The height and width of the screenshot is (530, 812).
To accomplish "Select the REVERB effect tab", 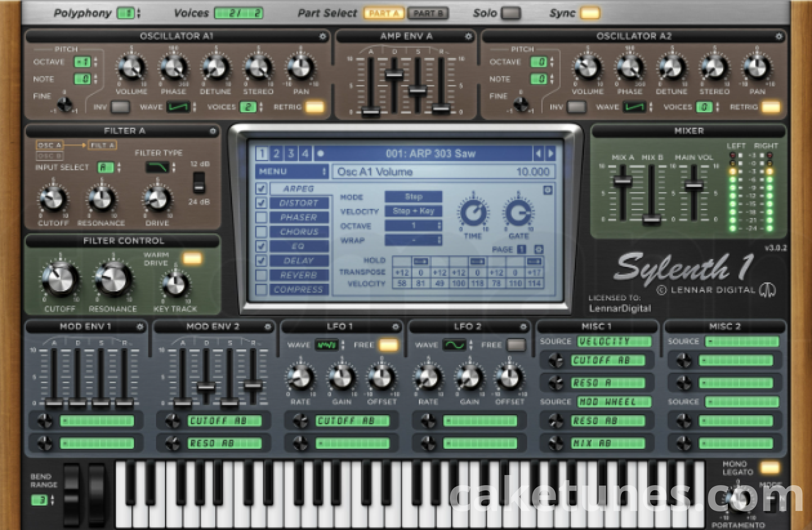I will click(x=299, y=275).
